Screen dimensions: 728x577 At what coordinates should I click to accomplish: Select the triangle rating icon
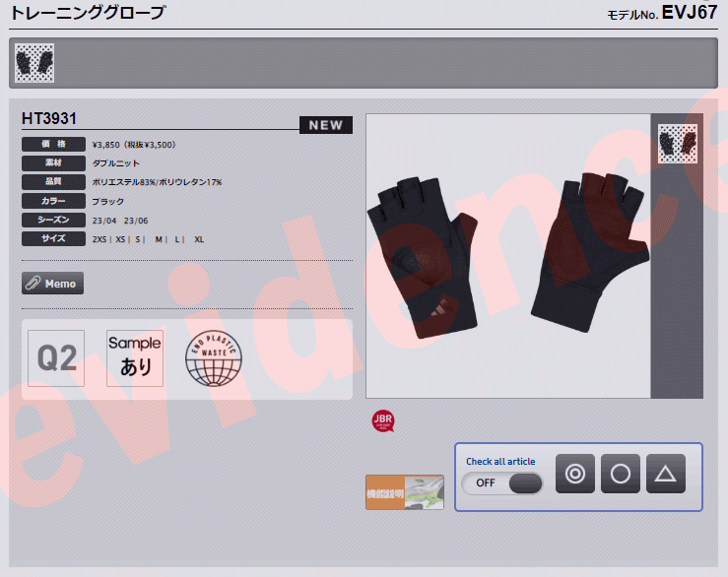666,474
